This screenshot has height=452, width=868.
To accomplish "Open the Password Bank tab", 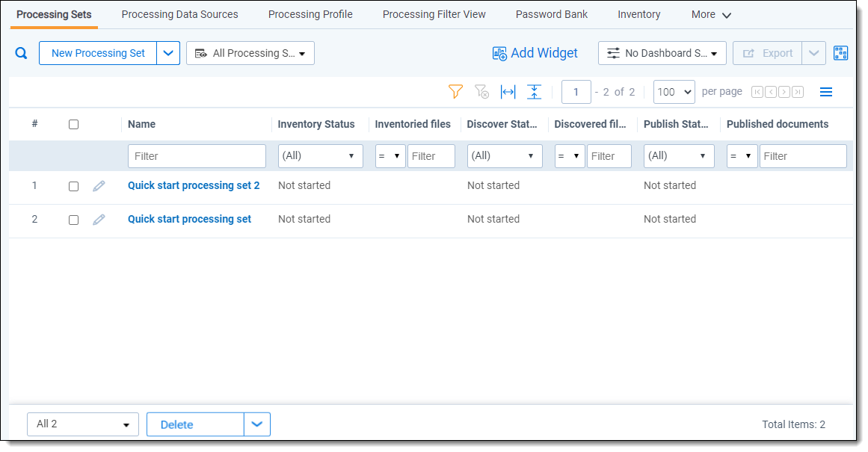I will click(552, 14).
